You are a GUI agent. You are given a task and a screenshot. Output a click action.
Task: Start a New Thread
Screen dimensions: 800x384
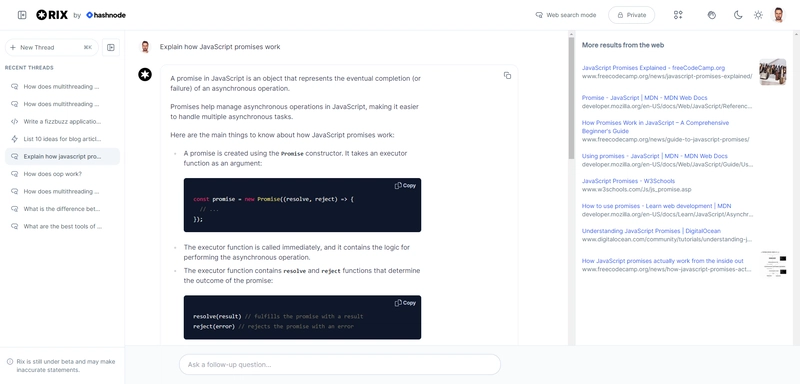pos(52,47)
